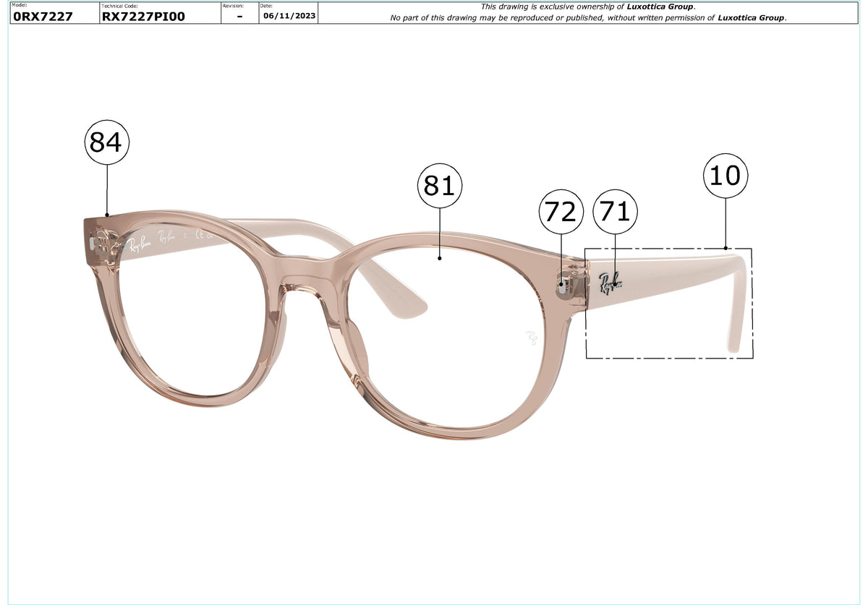Click the 'Revision:' header label

(233, 5)
